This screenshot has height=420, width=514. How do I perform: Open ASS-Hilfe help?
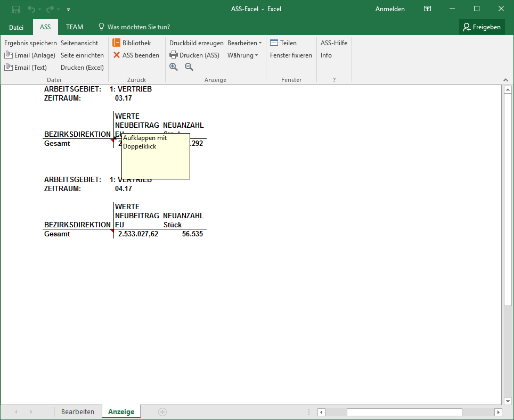click(x=334, y=43)
